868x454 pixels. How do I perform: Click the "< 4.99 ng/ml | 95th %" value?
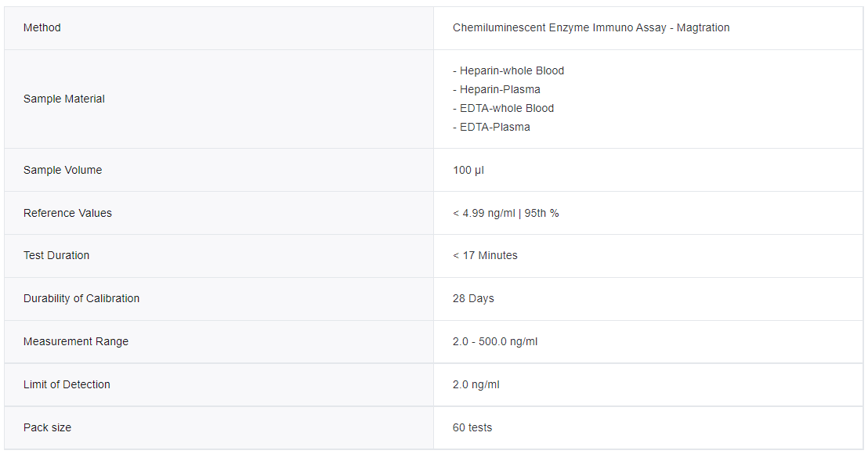point(505,214)
